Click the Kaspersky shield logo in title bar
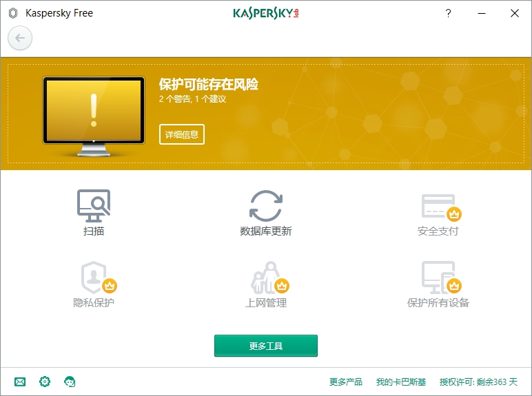This screenshot has width=532, height=396. click(13, 13)
